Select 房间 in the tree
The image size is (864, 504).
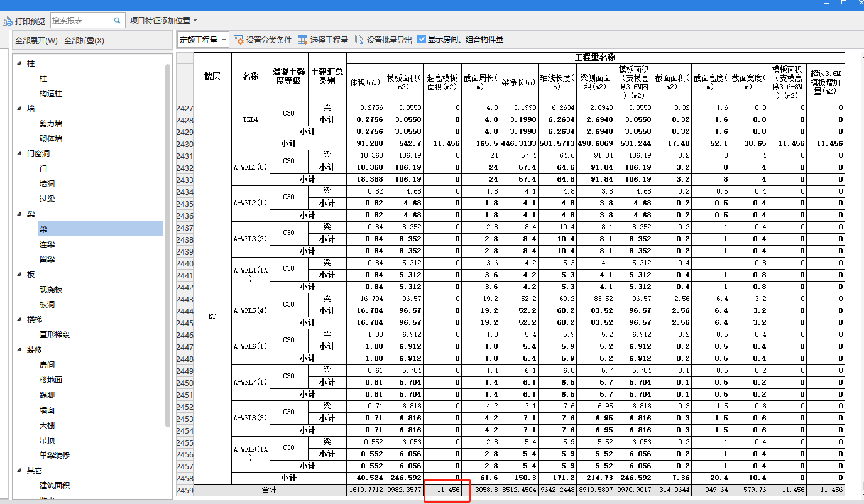(47, 365)
